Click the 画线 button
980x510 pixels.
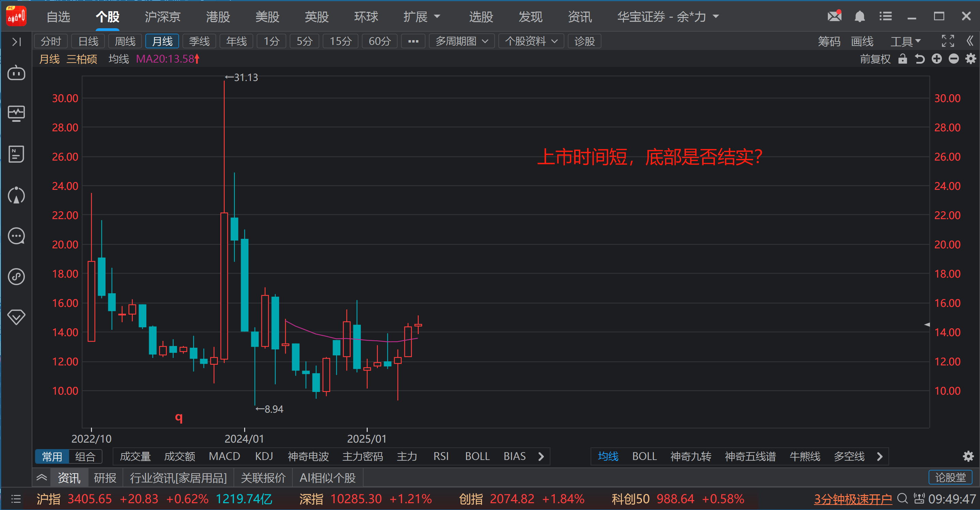pyautogui.click(x=862, y=41)
